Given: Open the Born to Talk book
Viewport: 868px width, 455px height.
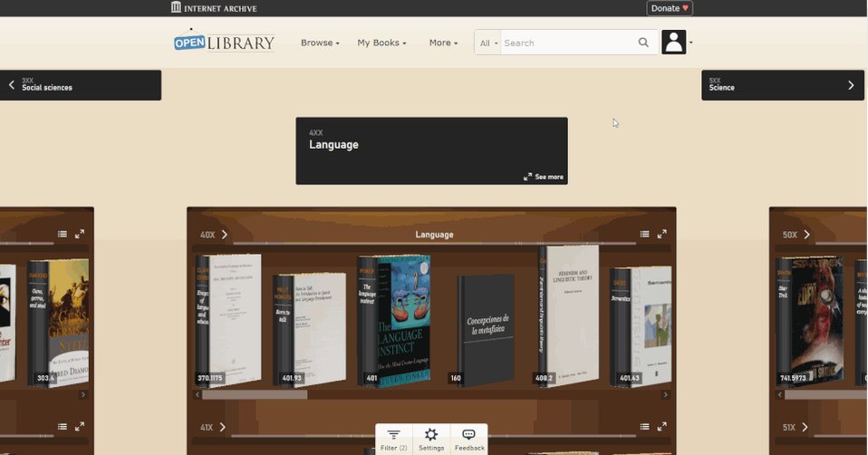Looking at the screenshot, I should pyautogui.click(x=310, y=329).
